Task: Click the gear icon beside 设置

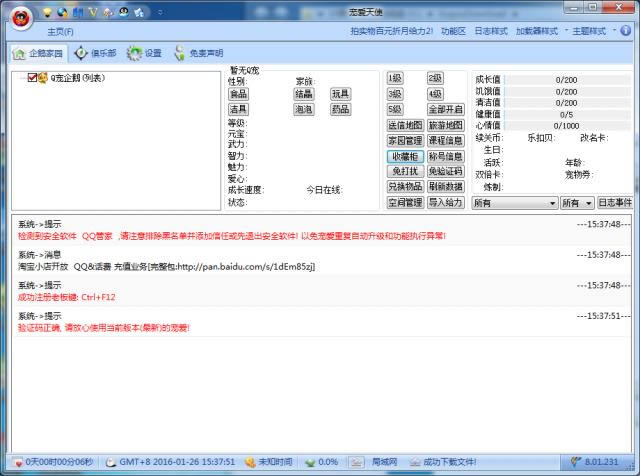Action: pyautogui.click(x=134, y=53)
